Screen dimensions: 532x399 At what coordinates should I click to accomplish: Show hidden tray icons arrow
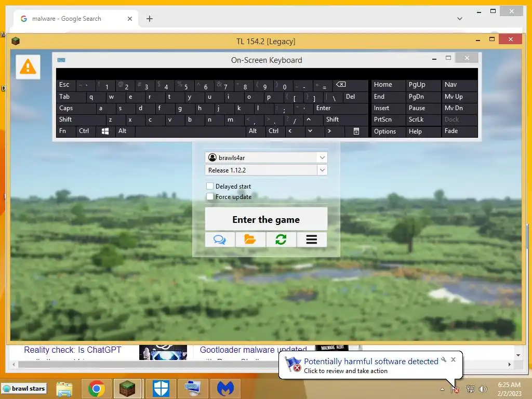pyautogui.click(x=442, y=389)
